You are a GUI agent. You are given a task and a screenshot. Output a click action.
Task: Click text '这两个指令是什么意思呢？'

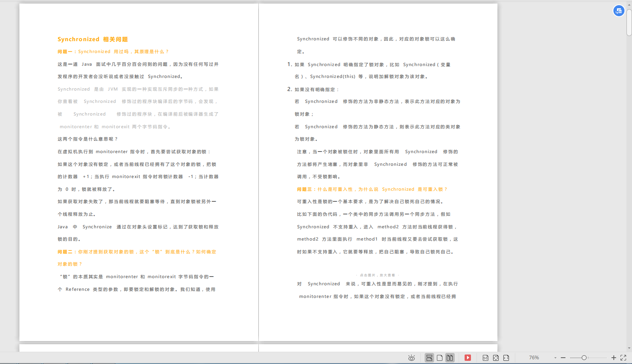tap(88, 139)
